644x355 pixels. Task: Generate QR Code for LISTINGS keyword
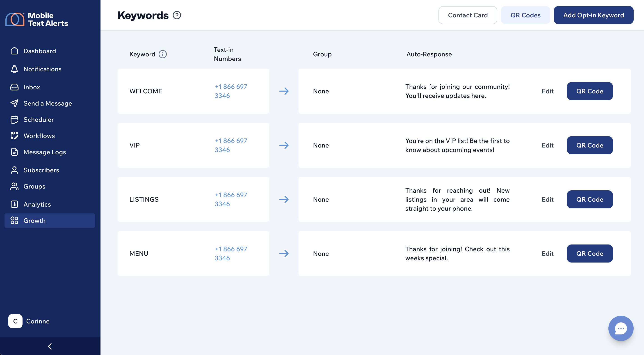click(x=589, y=199)
